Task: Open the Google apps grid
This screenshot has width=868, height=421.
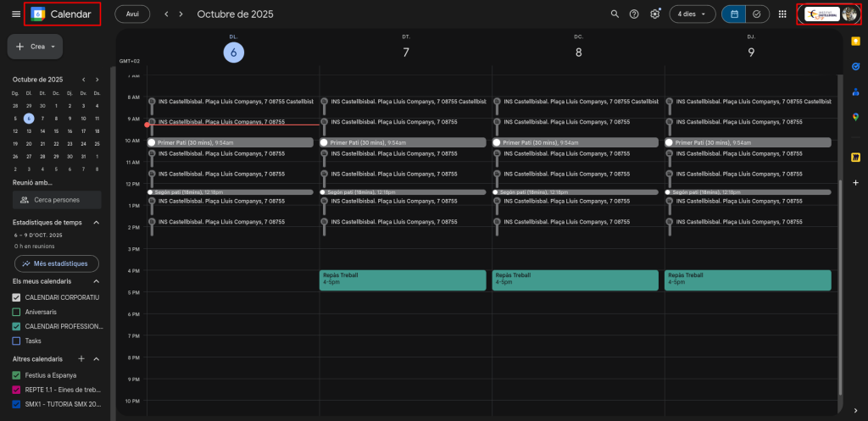Action: (782, 14)
